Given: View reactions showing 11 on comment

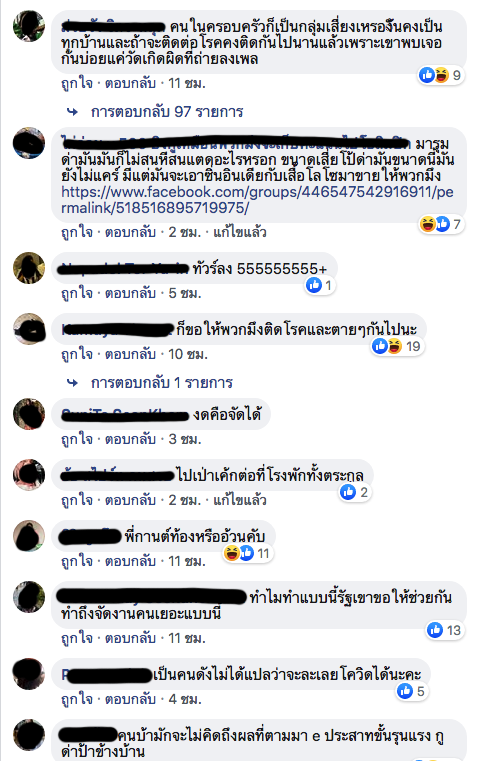Looking at the screenshot, I should (x=247, y=553).
